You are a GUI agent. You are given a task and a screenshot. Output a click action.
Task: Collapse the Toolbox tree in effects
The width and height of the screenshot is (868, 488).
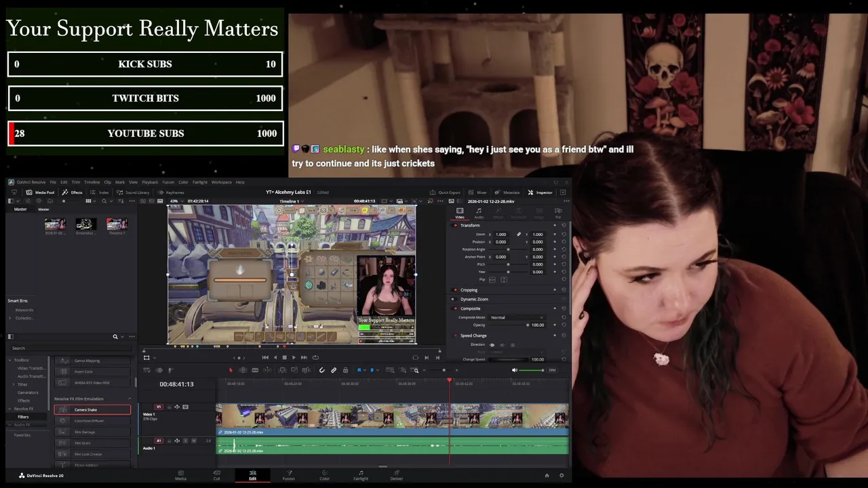point(11,360)
